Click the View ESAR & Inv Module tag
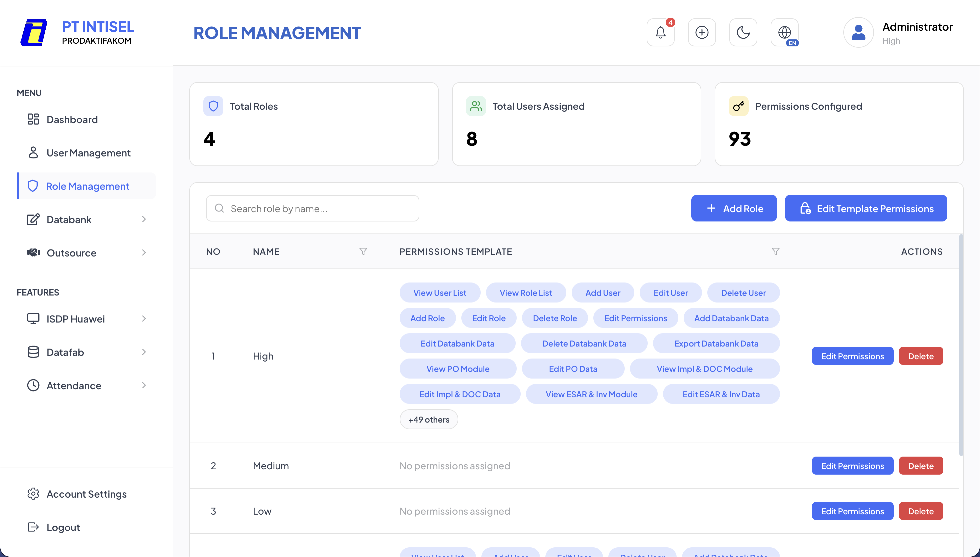Viewport: 980px width, 557px height. tap(592, 394)
